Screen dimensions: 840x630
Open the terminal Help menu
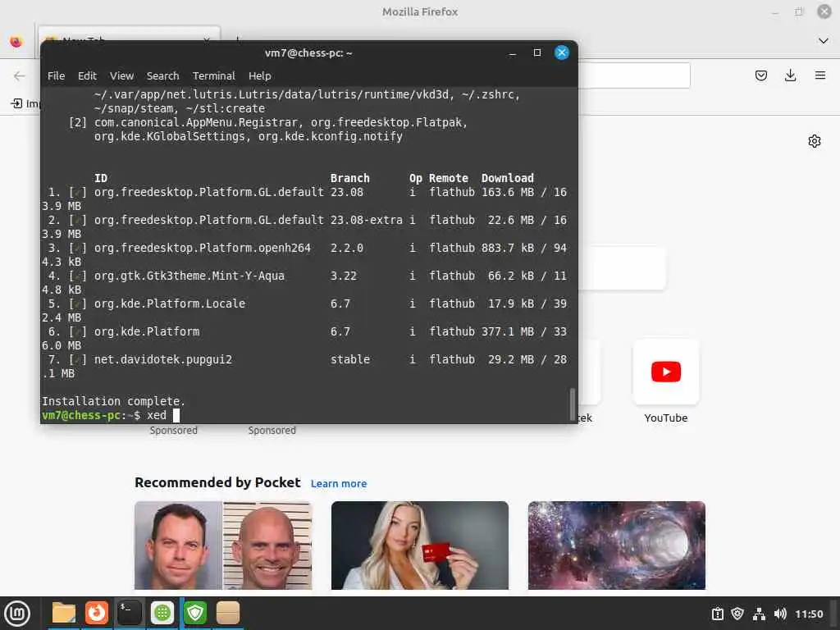click(259, 76)
